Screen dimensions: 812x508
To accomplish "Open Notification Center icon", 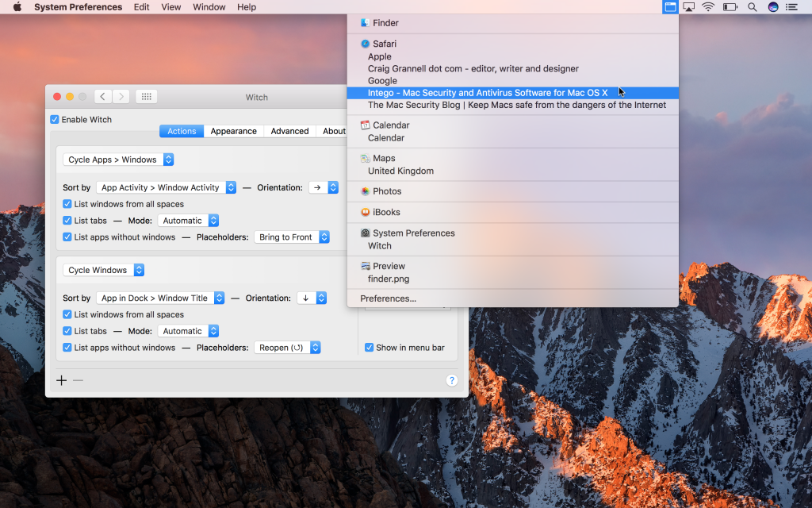I will click(792, 6).
